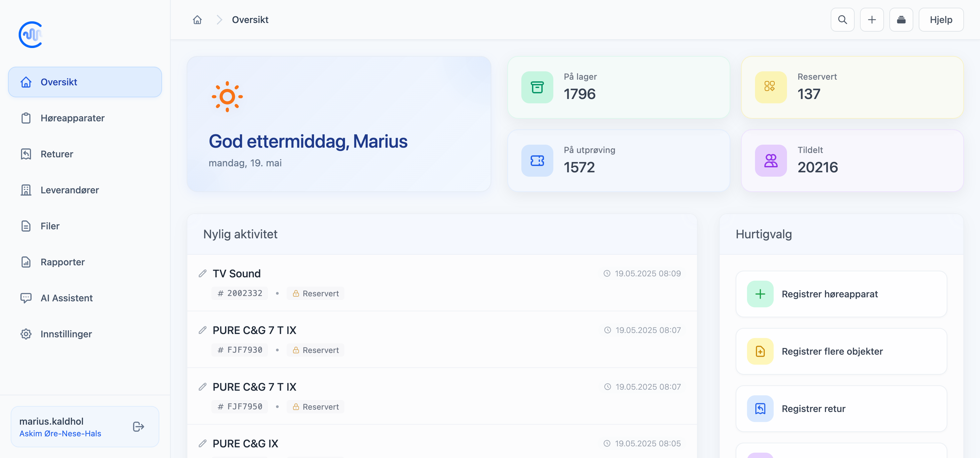Viewport: 980px width, 458px height.
Task: Click the plus button in the top bar
Action: click(x=872, y=20)
